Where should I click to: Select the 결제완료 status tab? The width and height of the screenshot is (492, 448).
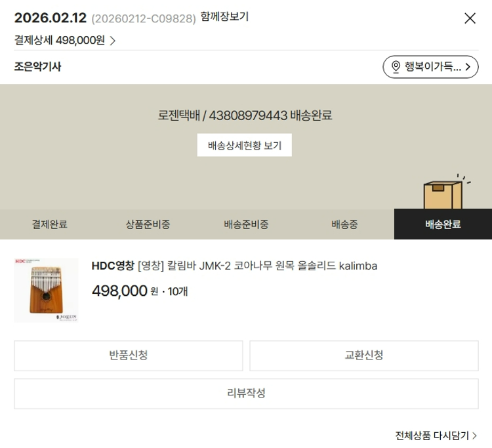pos(49,224)
